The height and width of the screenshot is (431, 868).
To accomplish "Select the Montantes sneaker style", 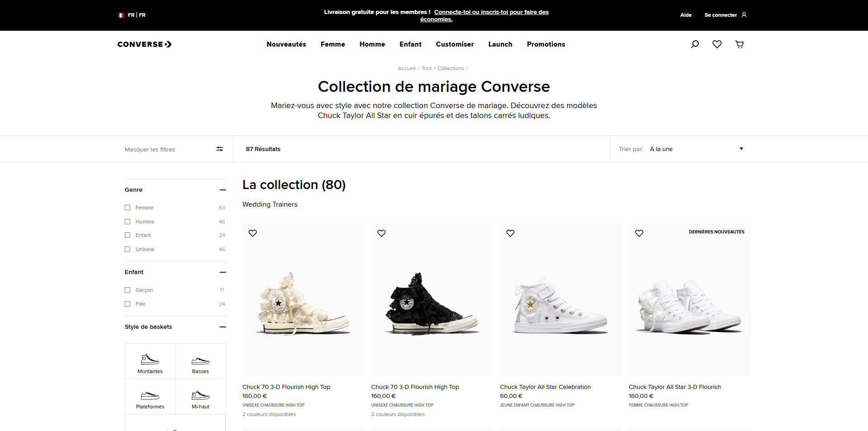I will coord(150,361).
